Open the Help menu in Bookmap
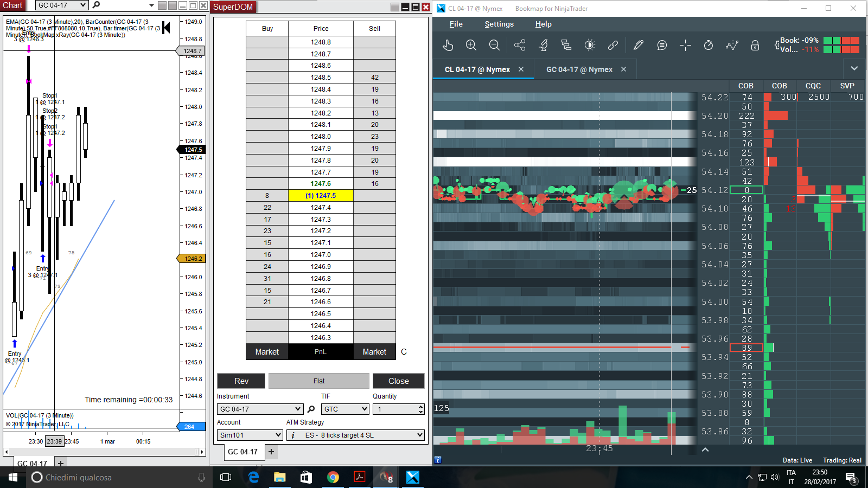The image size is (868, 488). click(x=543, y=24)
